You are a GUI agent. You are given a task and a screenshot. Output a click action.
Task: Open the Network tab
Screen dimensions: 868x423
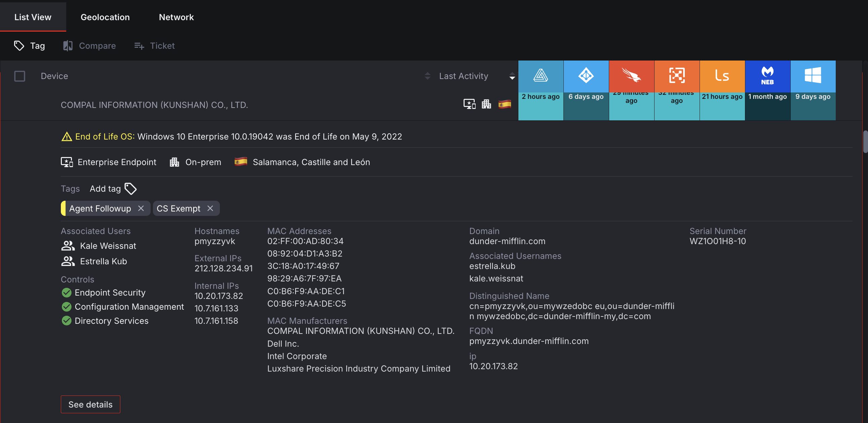click(x=176, y=17)
